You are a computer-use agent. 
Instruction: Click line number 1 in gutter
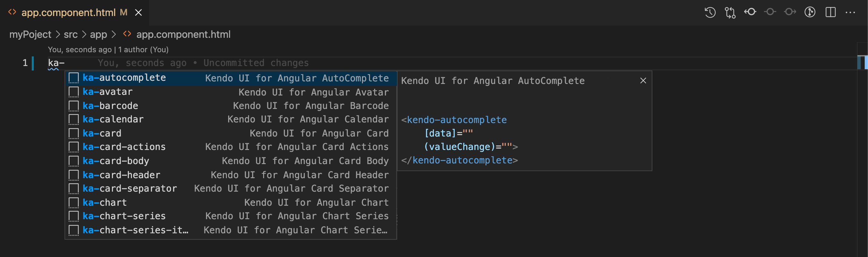[x=25, y=63]
